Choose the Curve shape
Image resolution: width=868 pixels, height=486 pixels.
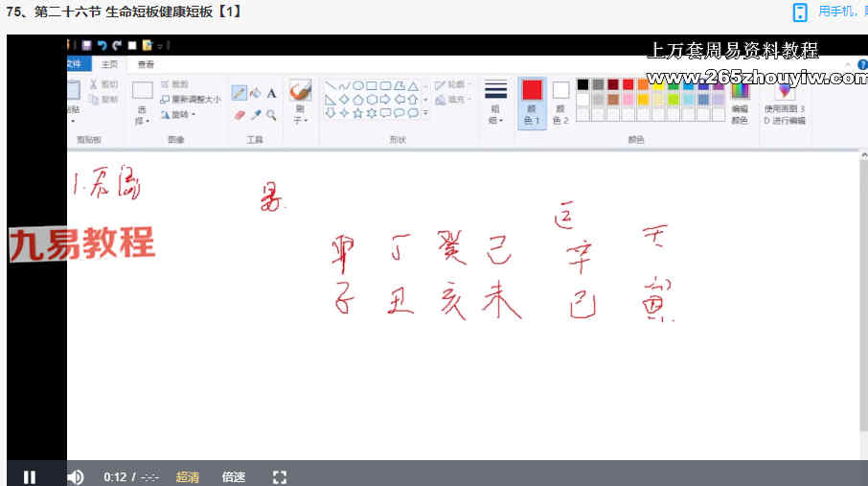click(344, 86)
